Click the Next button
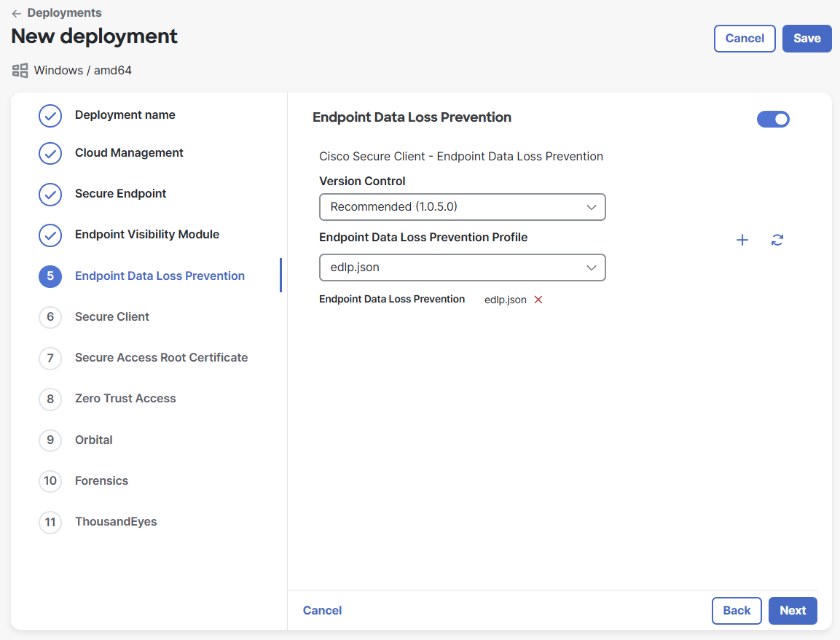The width and height of the screenshot is (840, 640). [x=793, y=611]
